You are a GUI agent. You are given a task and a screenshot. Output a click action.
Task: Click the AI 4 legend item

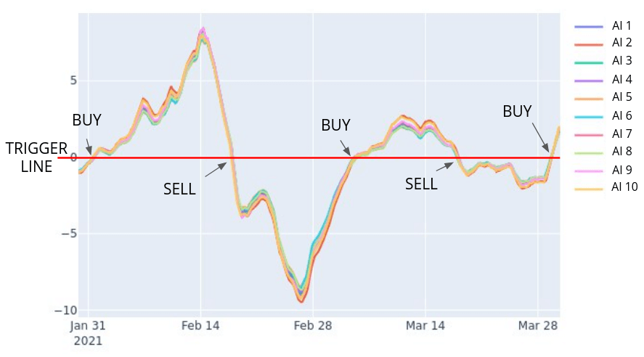tap(621, 79)
